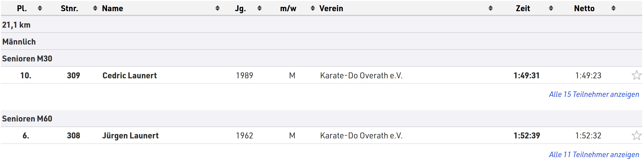Sort results by Name column arrows
Screen dimensions: 644x161
tap(217, 8)
